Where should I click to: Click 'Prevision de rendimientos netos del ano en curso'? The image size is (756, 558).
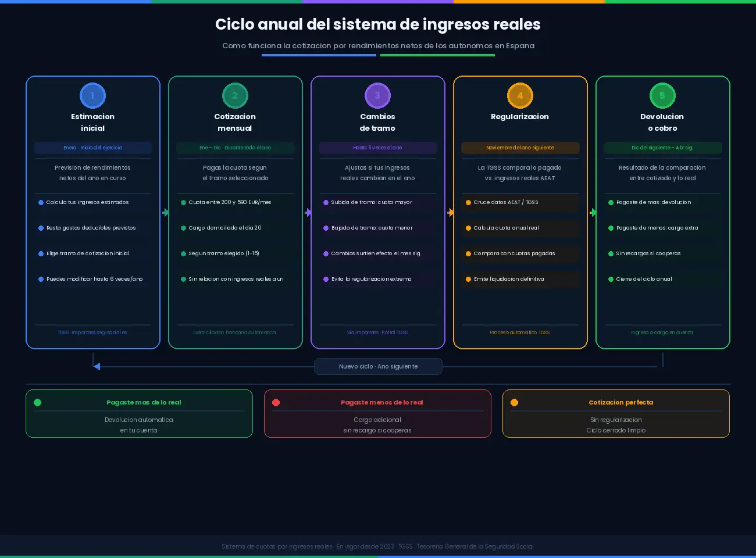tap(93, 173)
